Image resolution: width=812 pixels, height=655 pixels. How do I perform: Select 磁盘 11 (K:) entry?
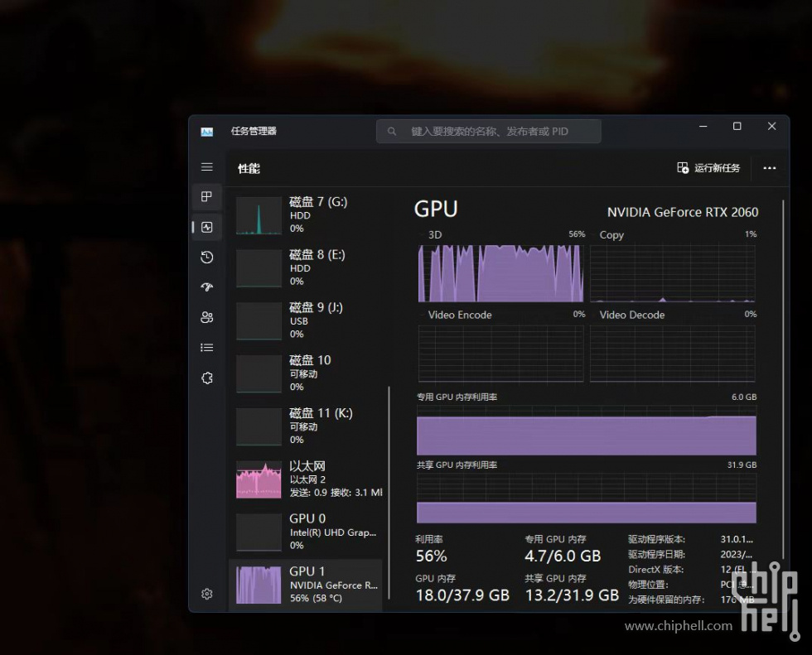[306, 426]
